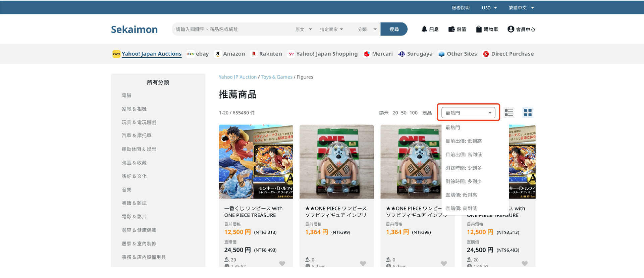Viewport: 644px width, 278px height.
Task: Open the 家電 & 相機 category
Action: tap(134, 109)
